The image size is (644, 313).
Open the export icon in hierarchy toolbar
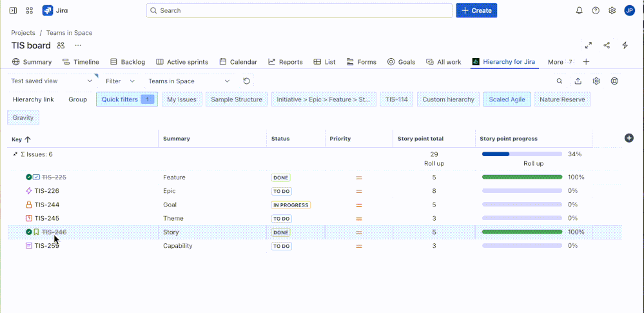[578, 81]
